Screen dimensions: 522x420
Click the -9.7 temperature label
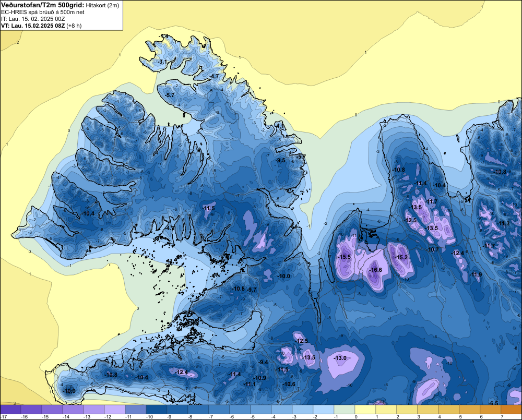click(252, 290)
